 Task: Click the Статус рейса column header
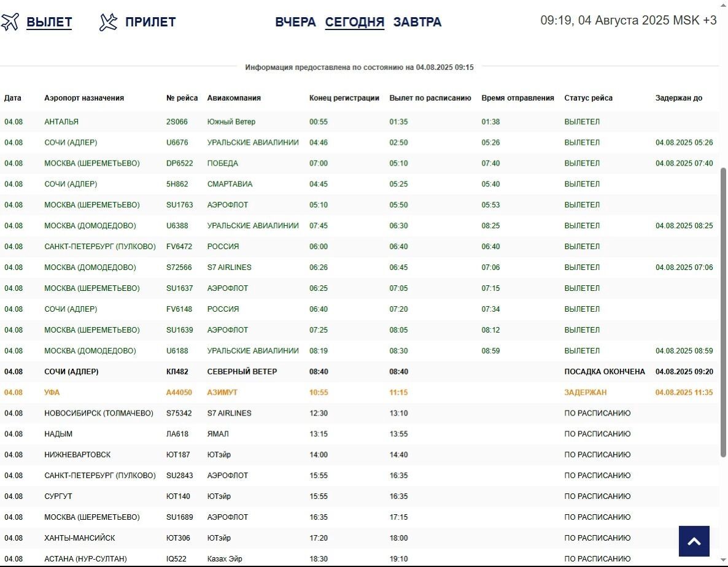(588, 98)
